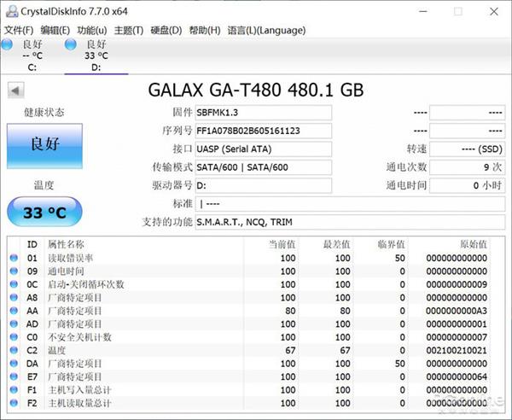Click the previous disk arrow button
This screenshot has height=420, width=512.
[15, 90]
